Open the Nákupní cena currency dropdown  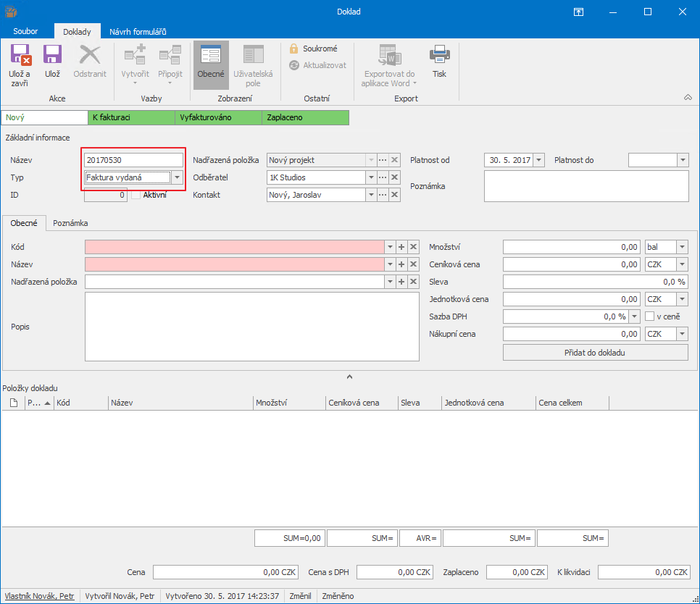(x=682, y=334)
